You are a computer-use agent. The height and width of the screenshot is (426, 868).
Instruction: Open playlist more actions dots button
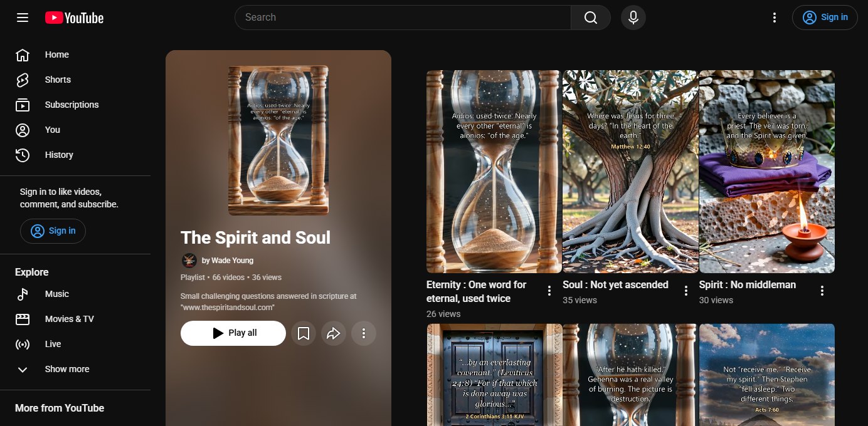point(364,333)
